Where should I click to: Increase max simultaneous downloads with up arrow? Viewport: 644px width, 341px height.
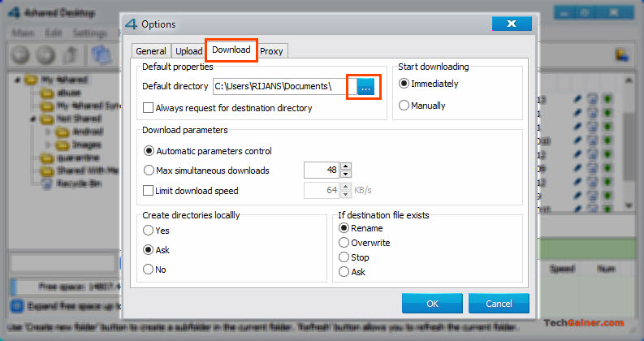346,166
